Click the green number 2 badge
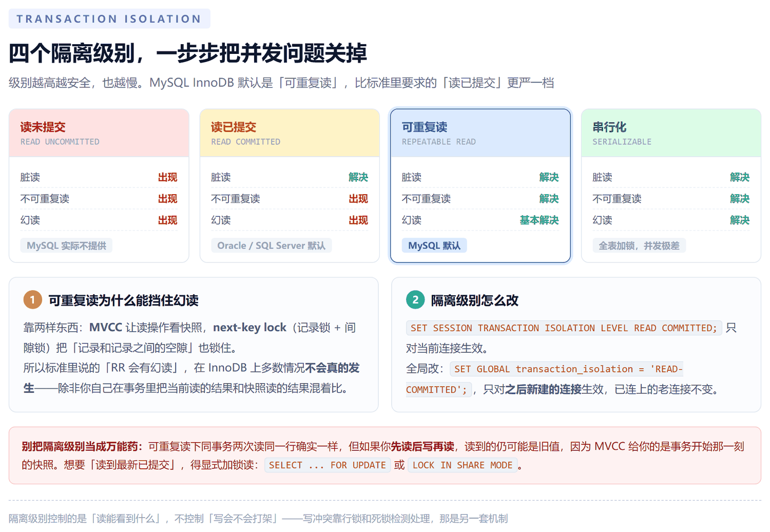Screen dimensions: 770x532 [415, 300]
